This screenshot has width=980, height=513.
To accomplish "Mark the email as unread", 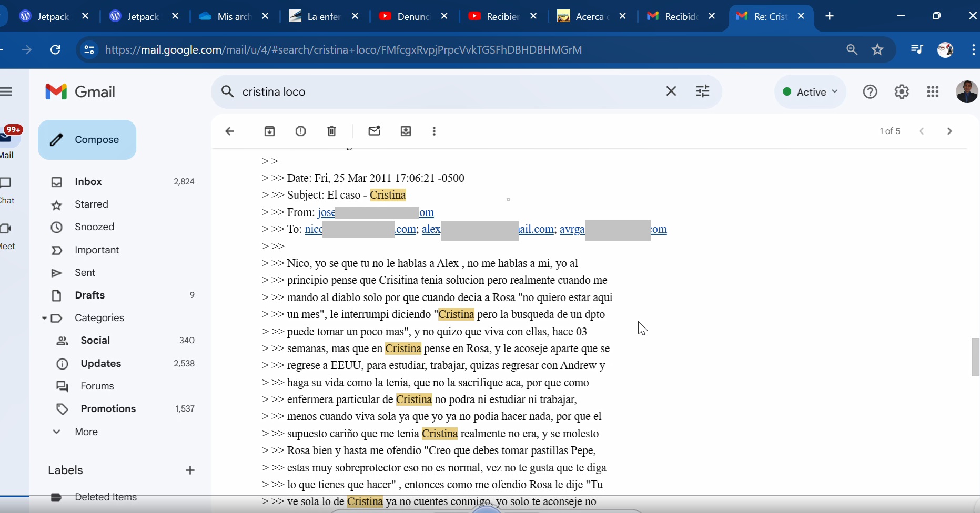I will pyautogui.click(x=374, y=131).
